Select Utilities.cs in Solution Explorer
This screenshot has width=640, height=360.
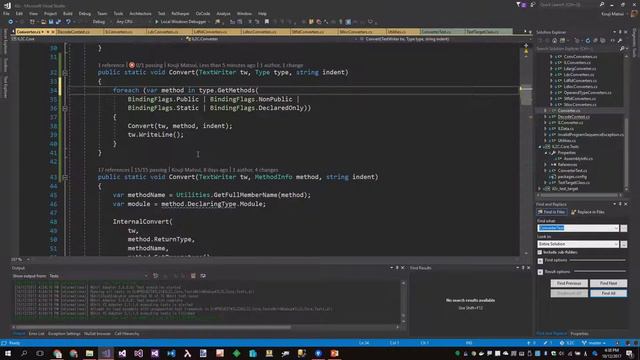click(566, 140)
